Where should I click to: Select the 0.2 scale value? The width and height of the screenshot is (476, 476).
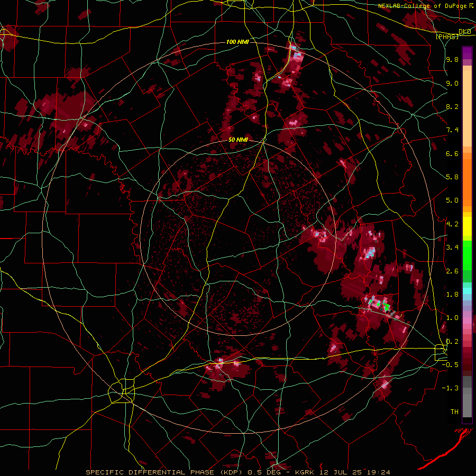(452, 341)
